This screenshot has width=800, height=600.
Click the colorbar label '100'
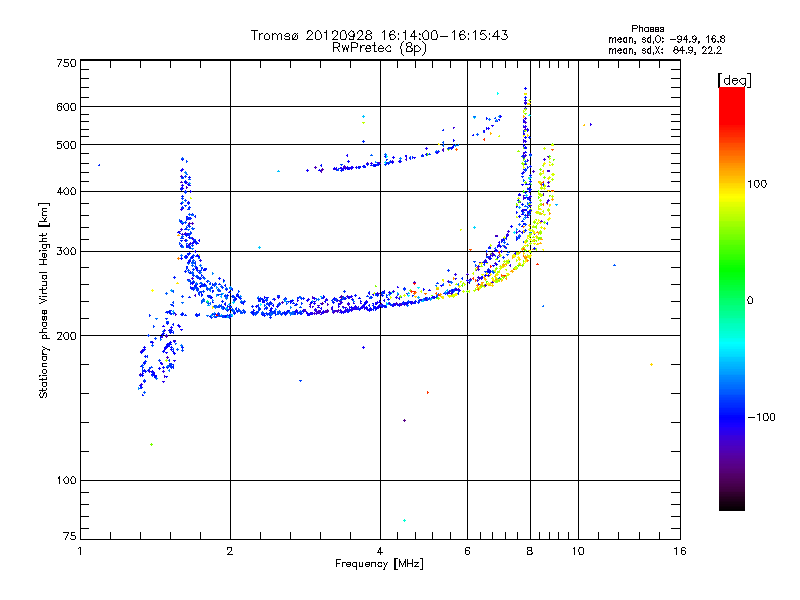tap(757, 184)
